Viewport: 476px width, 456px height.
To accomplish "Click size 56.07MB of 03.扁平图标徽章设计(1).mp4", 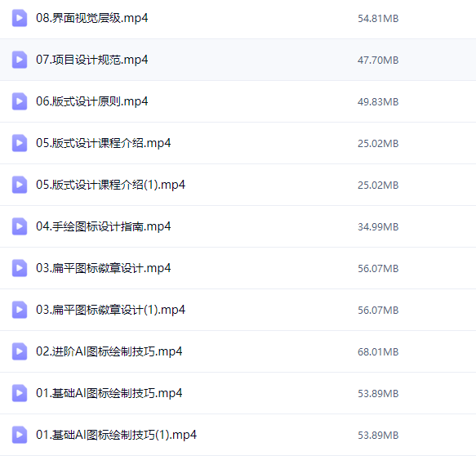I will (378, 311).
